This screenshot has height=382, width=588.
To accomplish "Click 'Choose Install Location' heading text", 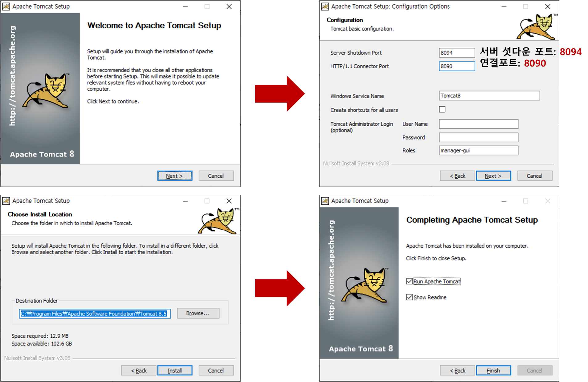I will click(40, 214).
